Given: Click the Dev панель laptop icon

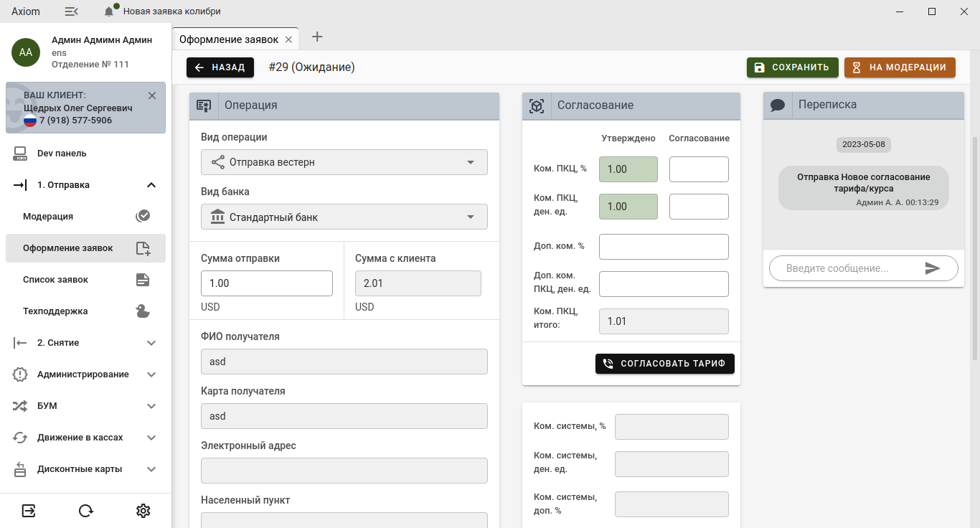Looking at the screenshot, I should click(20, 153).
